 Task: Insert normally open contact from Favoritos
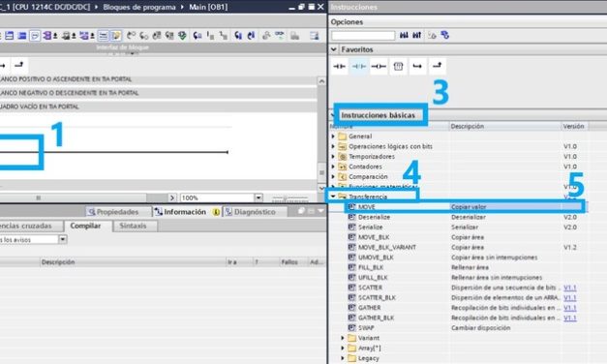340,66
